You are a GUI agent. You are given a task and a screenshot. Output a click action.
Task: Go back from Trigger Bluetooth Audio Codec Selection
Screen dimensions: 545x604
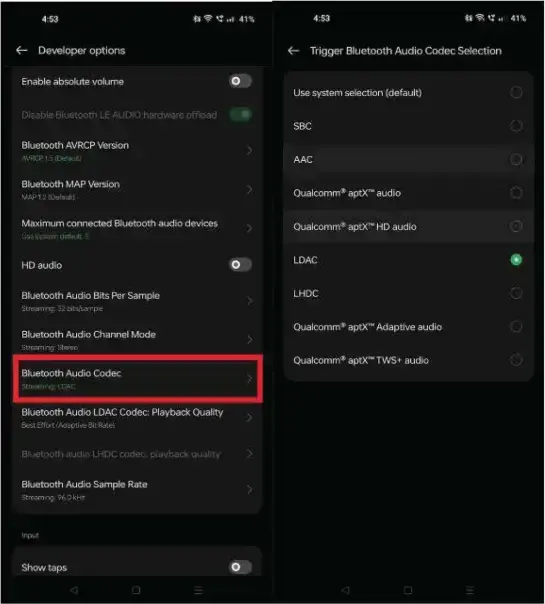(294, 50)
